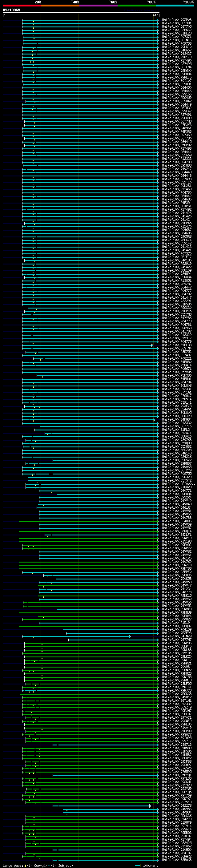Click label UniRef100_A5ASG6
Viewport: 197px width, 868px height.
pos(177,816)
